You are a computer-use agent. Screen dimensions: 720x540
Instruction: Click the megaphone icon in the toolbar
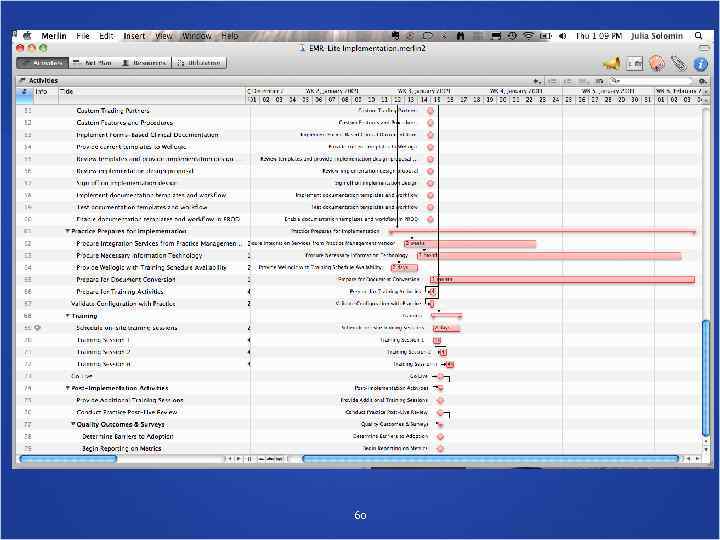coord(612,64)
